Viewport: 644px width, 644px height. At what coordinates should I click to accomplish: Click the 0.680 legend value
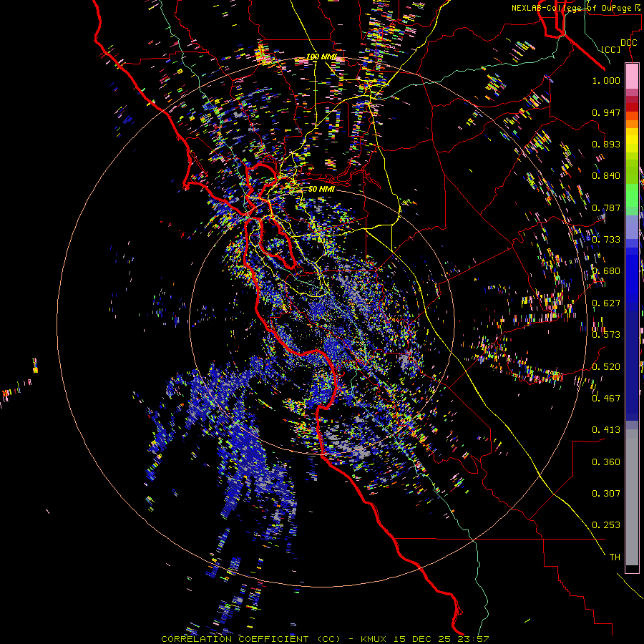[x=606, y=271]
